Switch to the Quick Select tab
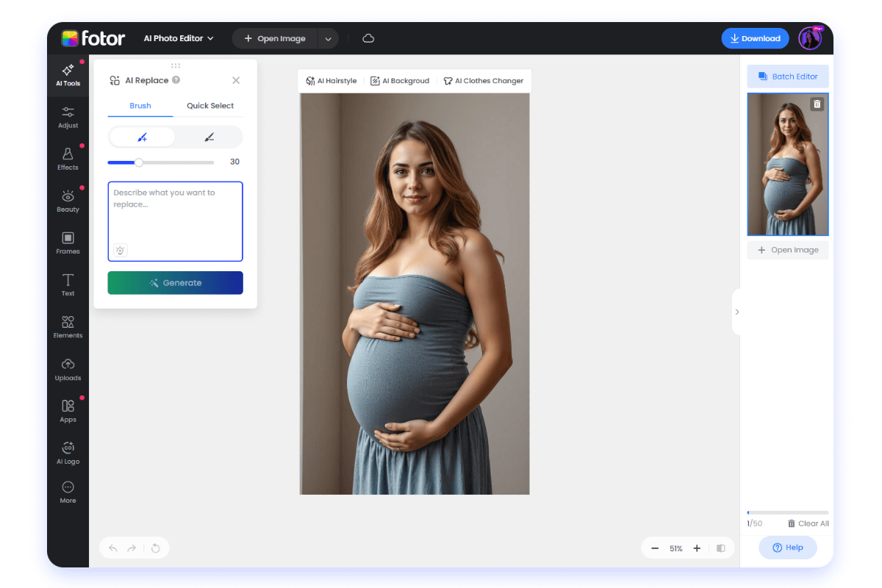 (209, 106)
